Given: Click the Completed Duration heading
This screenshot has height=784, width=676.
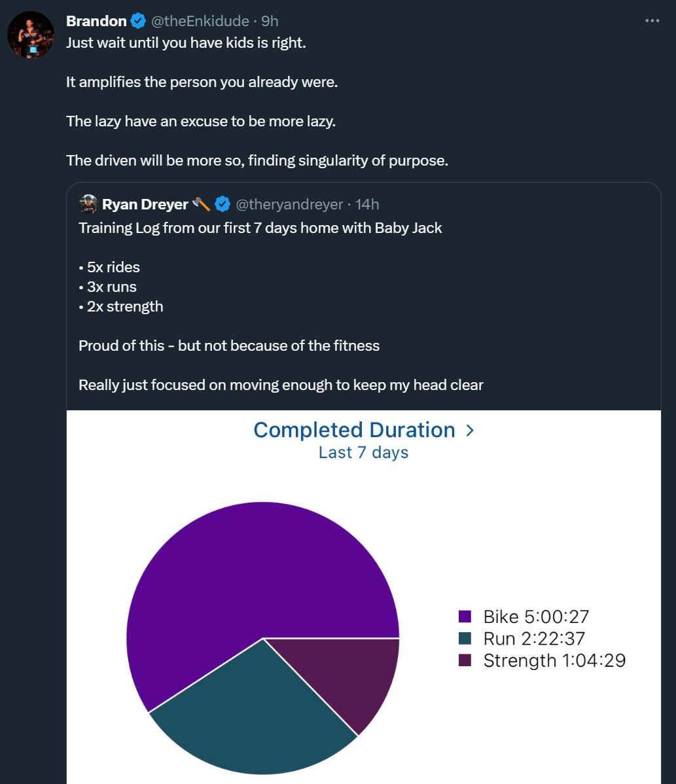Looking at the screenshot, I should click(x=354, y=430).
